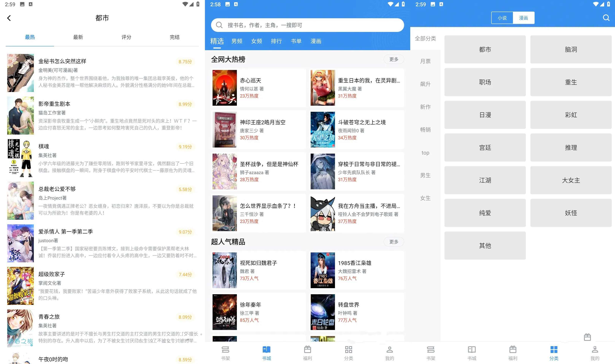
Task: Choose the 纯爱 category tile
Action: [485, 213]
